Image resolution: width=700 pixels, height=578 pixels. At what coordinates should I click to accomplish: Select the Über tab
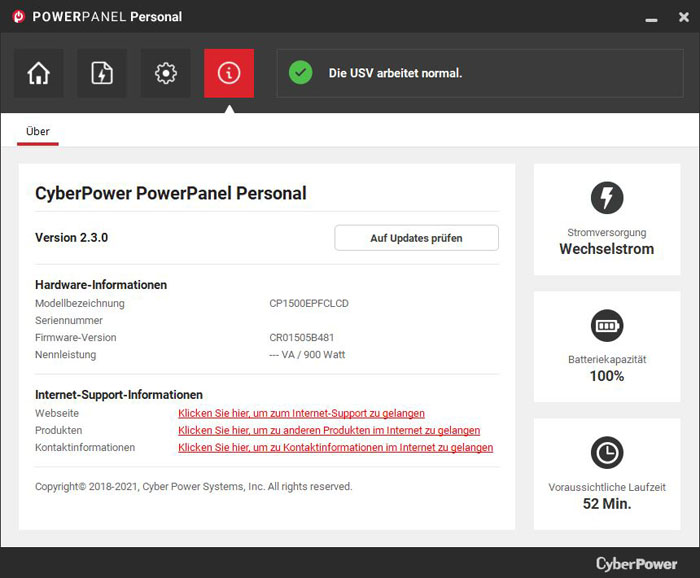pos(38,132)
